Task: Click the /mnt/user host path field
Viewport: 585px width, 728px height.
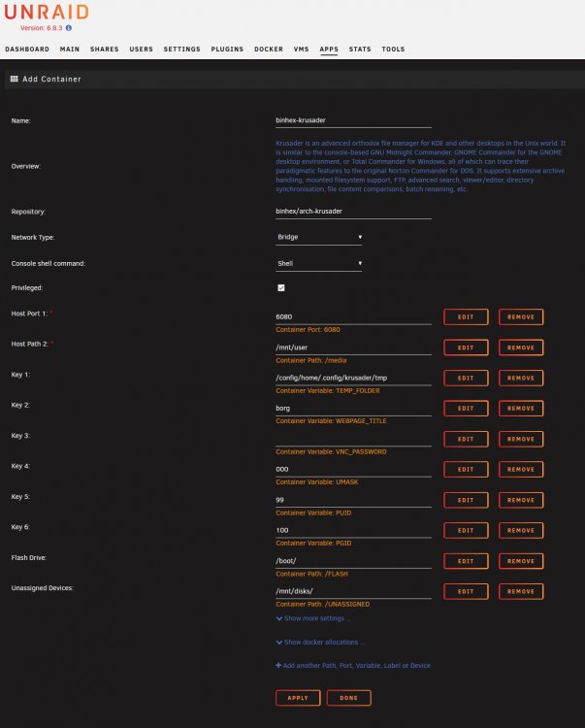Action: [x=353, y=347]
